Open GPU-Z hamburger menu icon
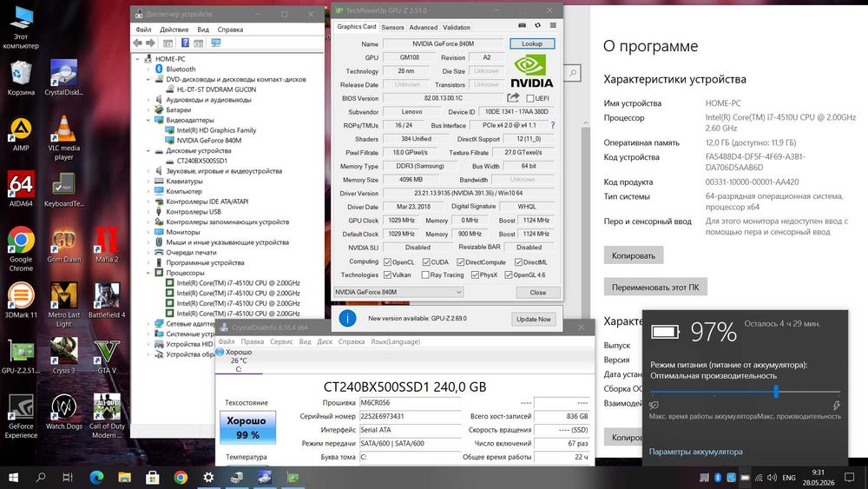 tap(553, 25)
